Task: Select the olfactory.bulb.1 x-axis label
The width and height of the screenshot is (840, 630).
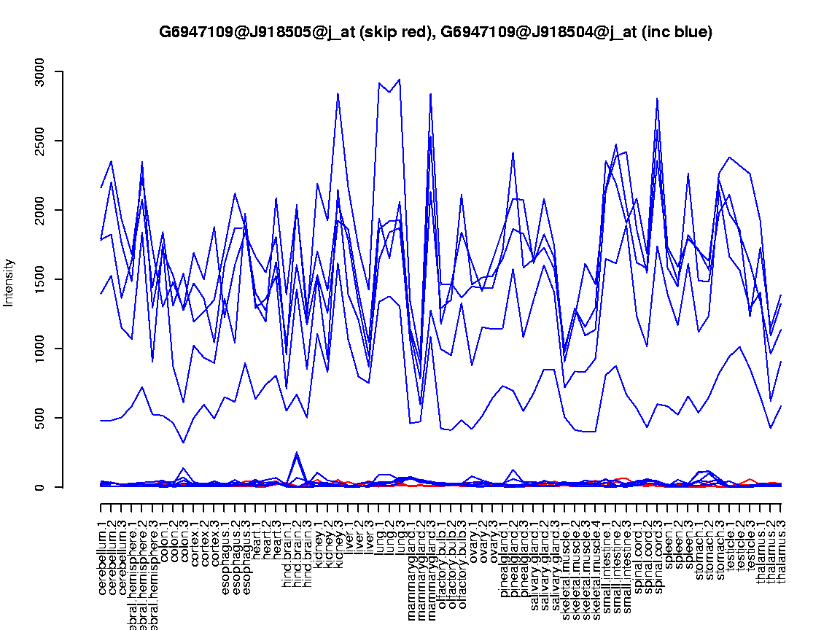Action: coord(441,556)
